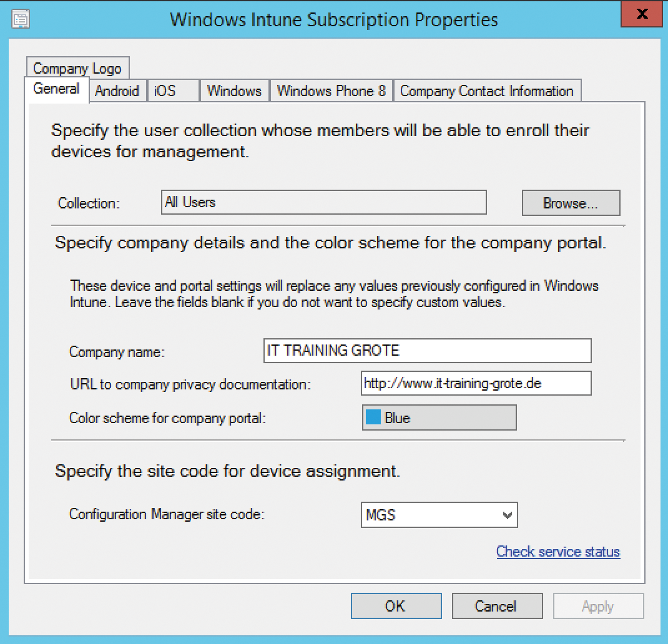Screen dimensions: 668x644
Task: Click the disabled Apply button
Action: (598, 605)
